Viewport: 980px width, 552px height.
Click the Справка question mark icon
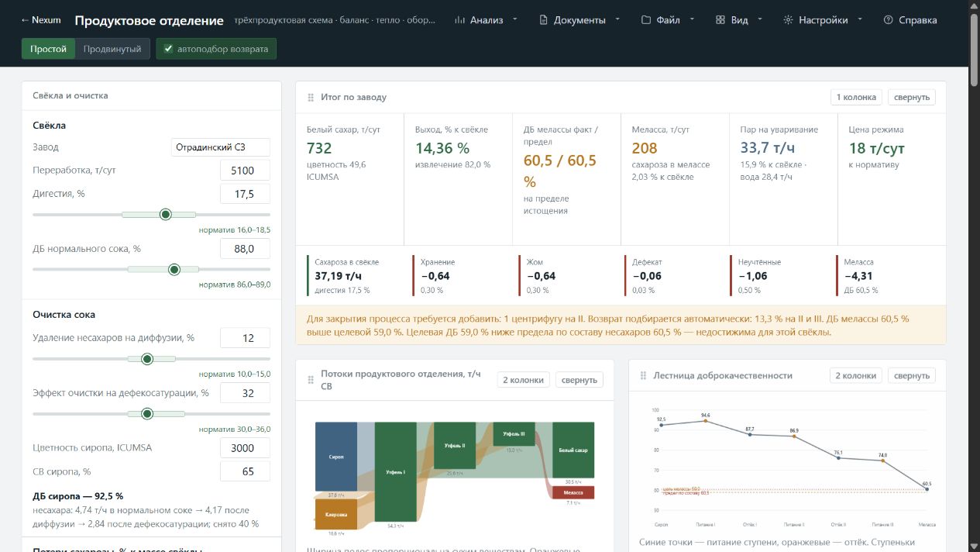[889, 20]
